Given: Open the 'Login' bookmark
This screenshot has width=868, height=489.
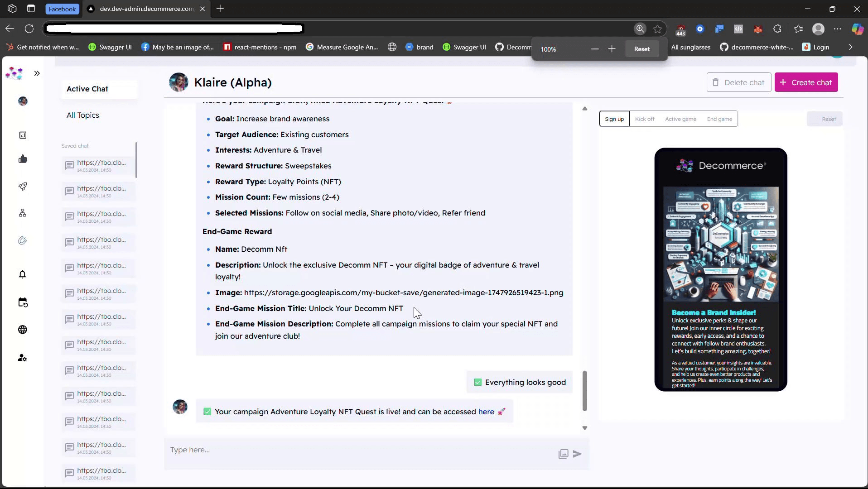Looking at the screenshot, I should 816,47.
